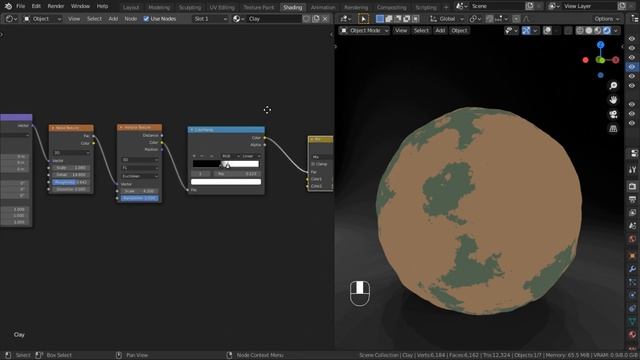Screen dimensions: 640x360
Task: Unlink the Clay material with X icon
Action: [325, 19]
